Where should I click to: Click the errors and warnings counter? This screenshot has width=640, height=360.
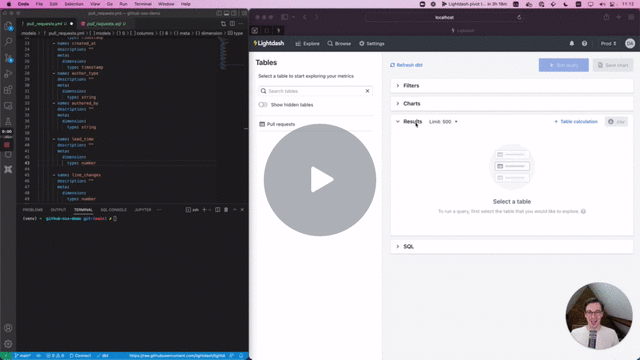(x=55, y=356)
